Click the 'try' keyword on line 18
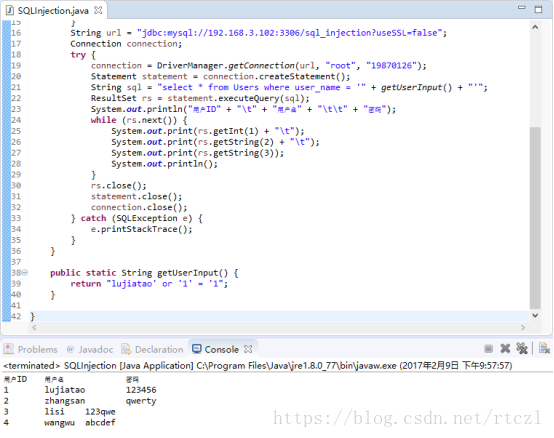Image resolution: width=554 pixels, height=438 pixels. coord(78,55)
